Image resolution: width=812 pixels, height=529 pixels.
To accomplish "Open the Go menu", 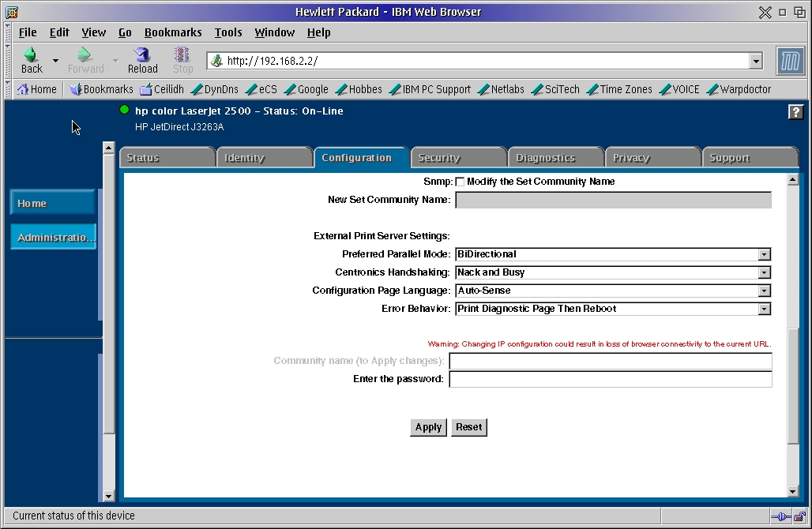I will (125, 32).
